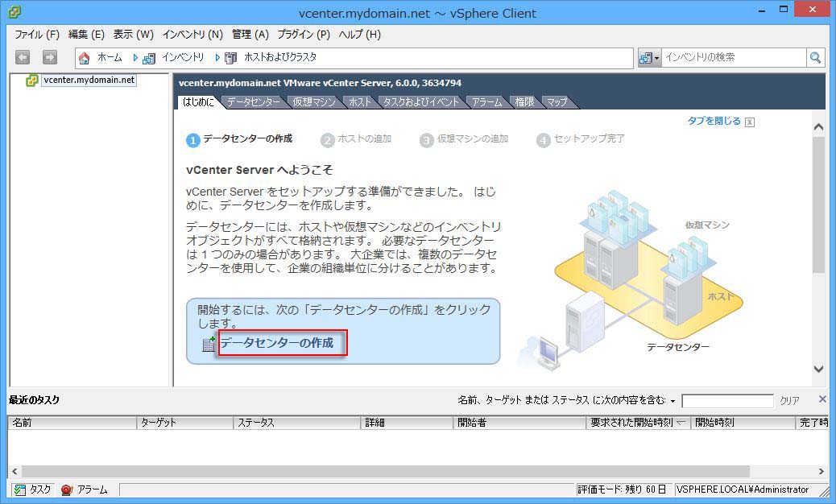This screenshot has width=836, height=504.
Task: Click the content pane scroll up arrow
Action: [819, 126]
